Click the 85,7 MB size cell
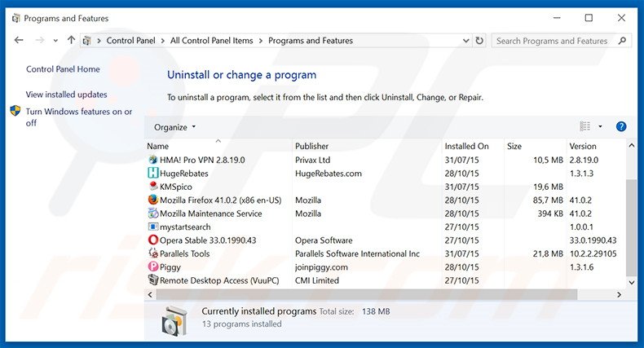 click(x=548, y=200)
